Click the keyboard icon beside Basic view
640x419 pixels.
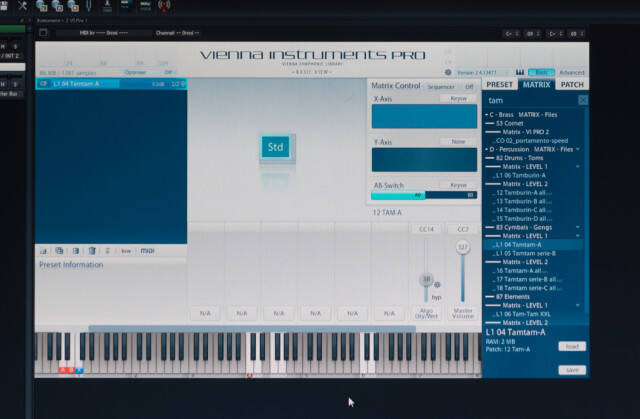pos(520,72)
